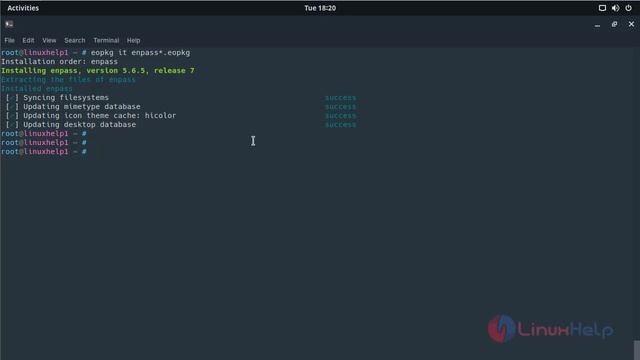Viewport: 640px width, 360px height.
Task: Click the 'Installation order: enpass' line
Action: click(x=59, y=62)
